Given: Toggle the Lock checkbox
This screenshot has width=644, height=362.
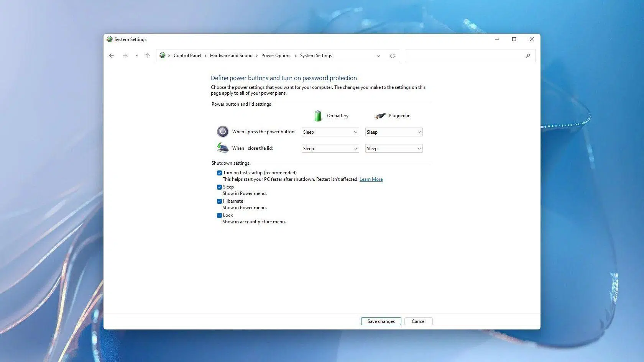Looking at the screenshot, I should point(219,216).
